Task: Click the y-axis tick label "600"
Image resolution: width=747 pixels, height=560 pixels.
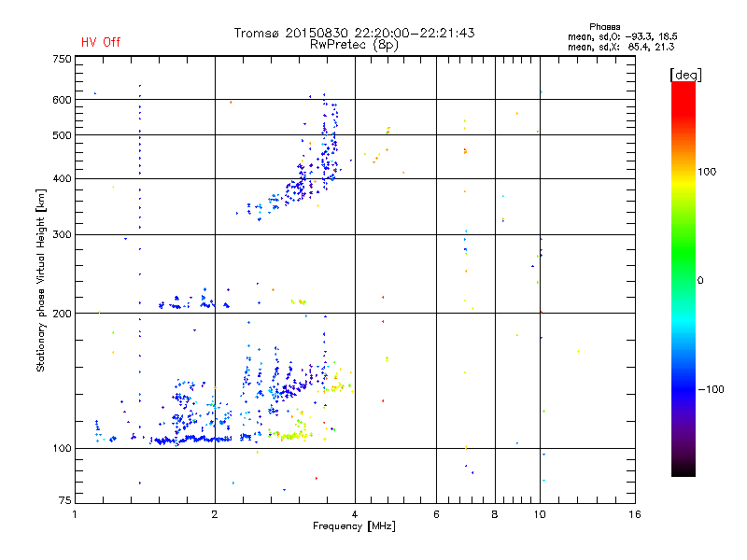Action: (62, 100)
